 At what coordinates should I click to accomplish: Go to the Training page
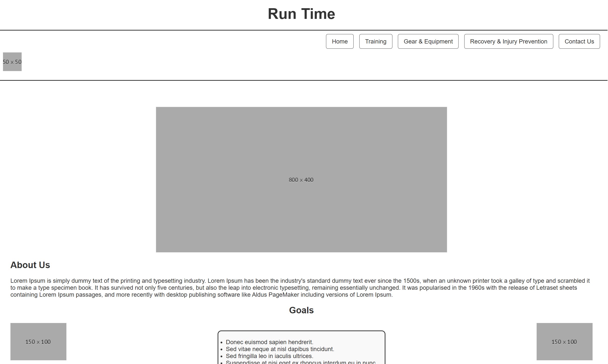click(375, 41)
